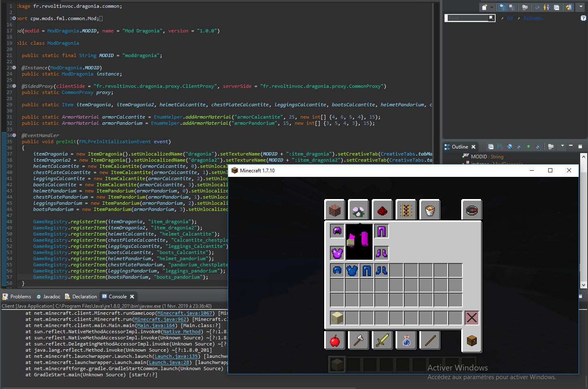Toggle categorized view in task list toolbar
Viewport: 588px width, 389px height.
tap(503, 7)
